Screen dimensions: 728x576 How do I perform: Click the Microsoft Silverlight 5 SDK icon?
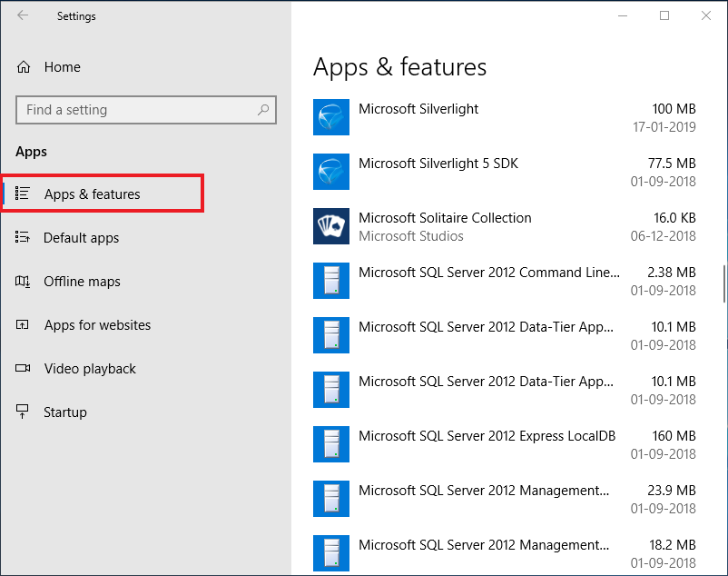click(331, 172)
